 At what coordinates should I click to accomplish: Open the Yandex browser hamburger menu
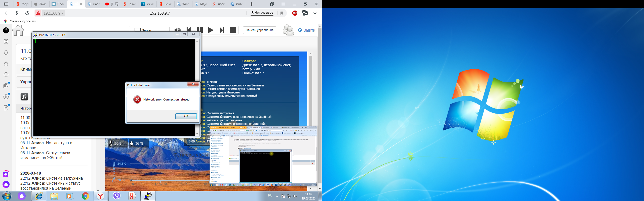click(x=283, y=4)
